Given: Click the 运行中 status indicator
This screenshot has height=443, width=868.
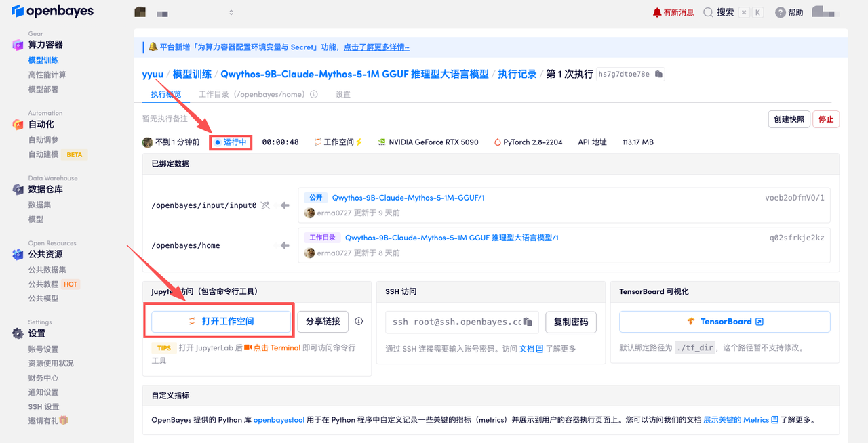Looking at the screenshot, I should (231, 142).
